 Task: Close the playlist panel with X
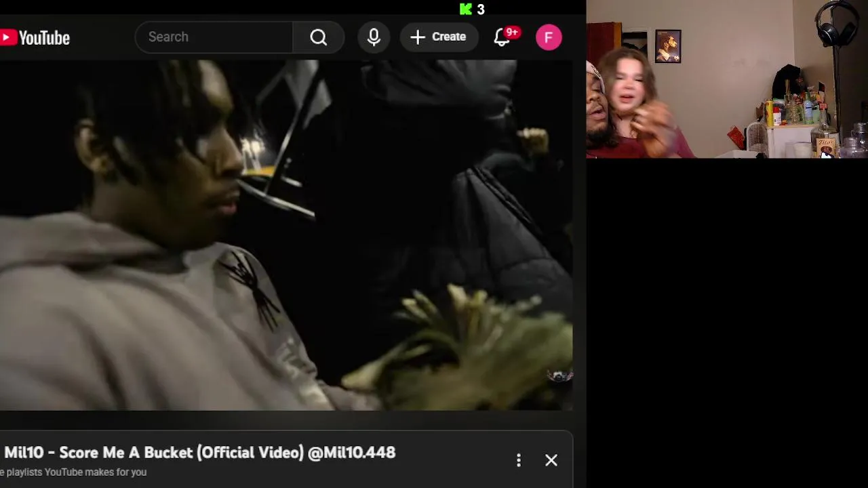pos(551,460)
